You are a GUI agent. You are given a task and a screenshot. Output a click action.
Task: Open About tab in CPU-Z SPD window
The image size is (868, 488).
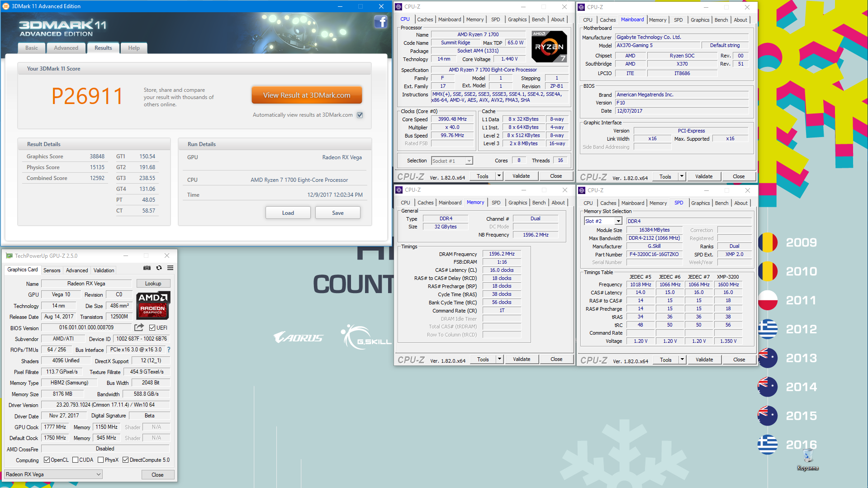(740, 203)
